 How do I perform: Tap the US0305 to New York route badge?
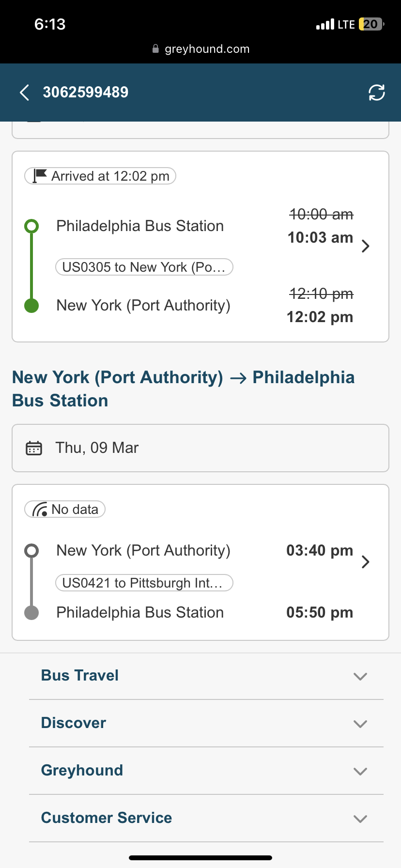(x=144, y=267)
